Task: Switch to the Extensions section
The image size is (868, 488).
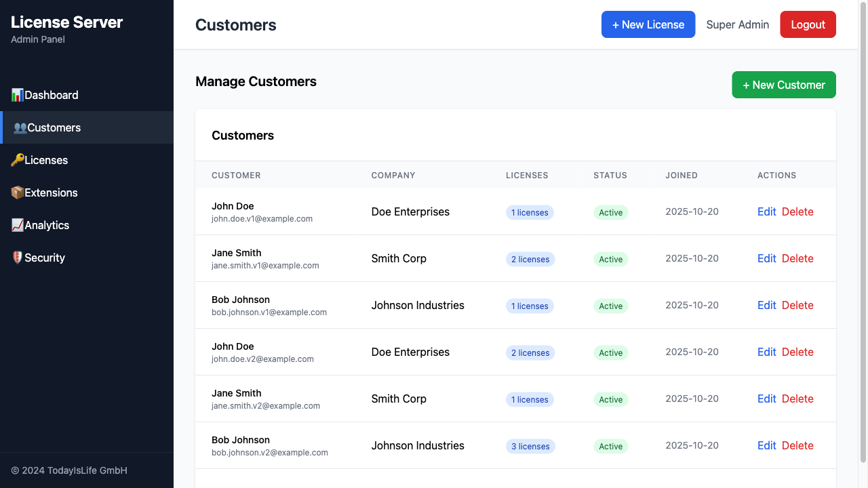Action: [50, 192]
